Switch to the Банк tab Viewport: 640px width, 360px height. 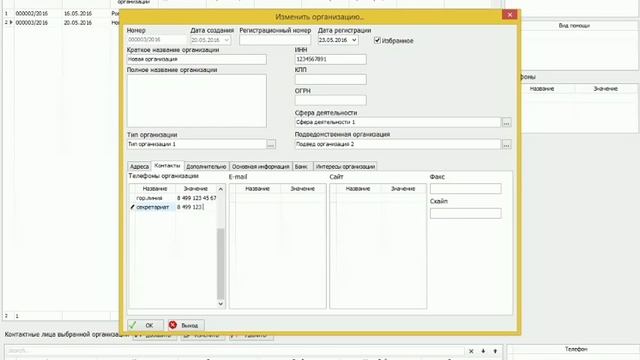[x=301, y=167]
